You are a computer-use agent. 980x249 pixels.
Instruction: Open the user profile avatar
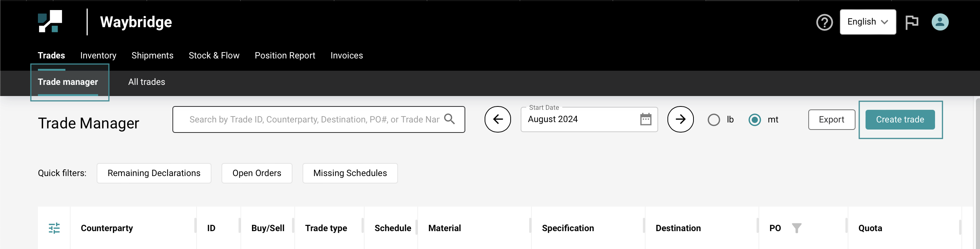click(x=939, y=22)
